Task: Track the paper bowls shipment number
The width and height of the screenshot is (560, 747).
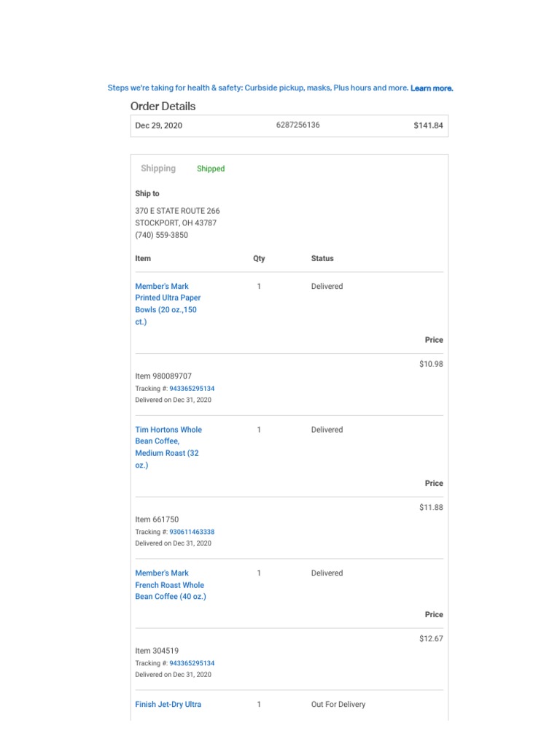Action: 192,389
